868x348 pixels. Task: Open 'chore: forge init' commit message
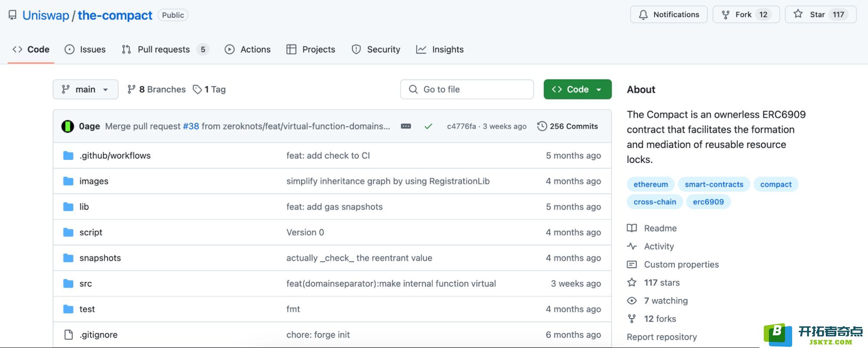[318, 335]
